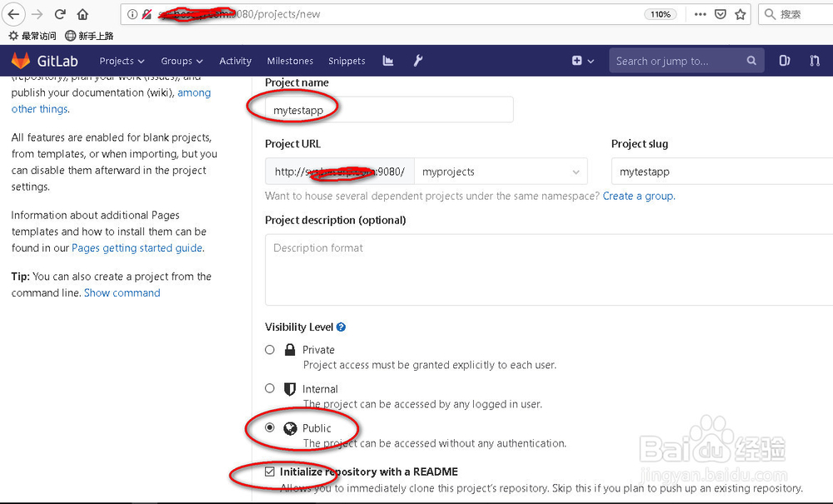The height and width of the screenshot is (504, 833).
Task: Click the search magnifier in the navbar
Action: 751,60
